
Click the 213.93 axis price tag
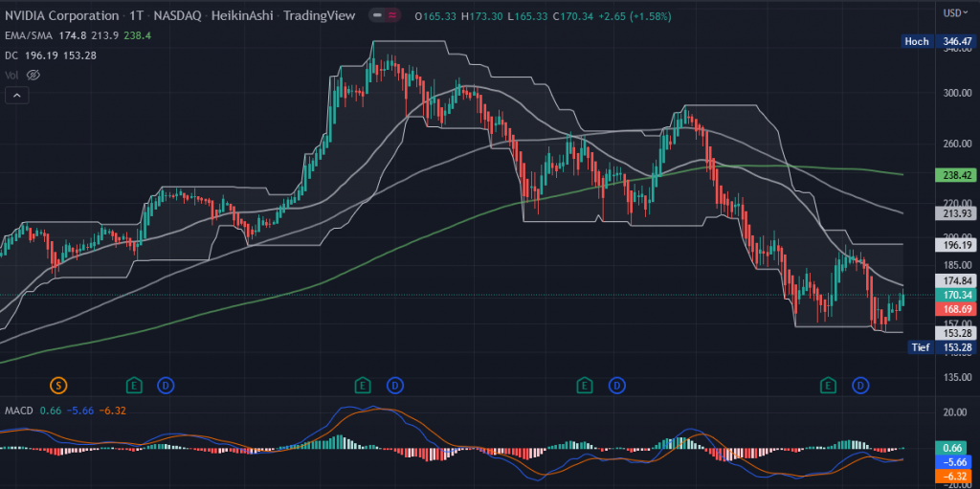955,213
